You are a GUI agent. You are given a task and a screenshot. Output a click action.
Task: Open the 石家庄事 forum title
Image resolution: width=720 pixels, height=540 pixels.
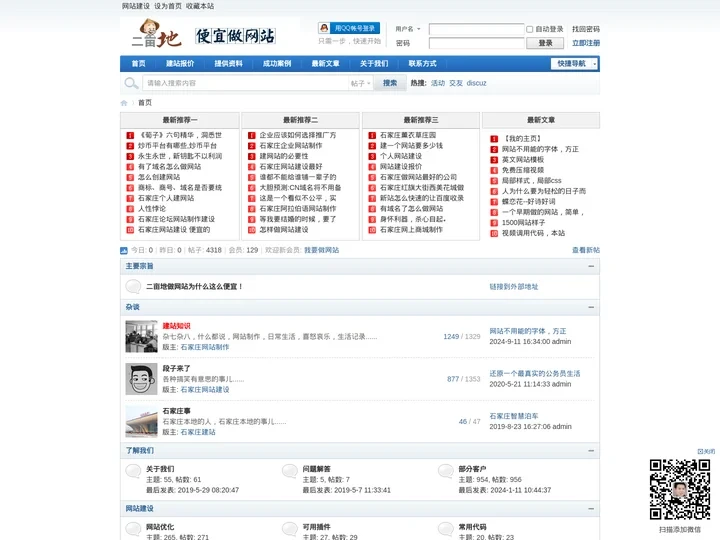point(176,411)
